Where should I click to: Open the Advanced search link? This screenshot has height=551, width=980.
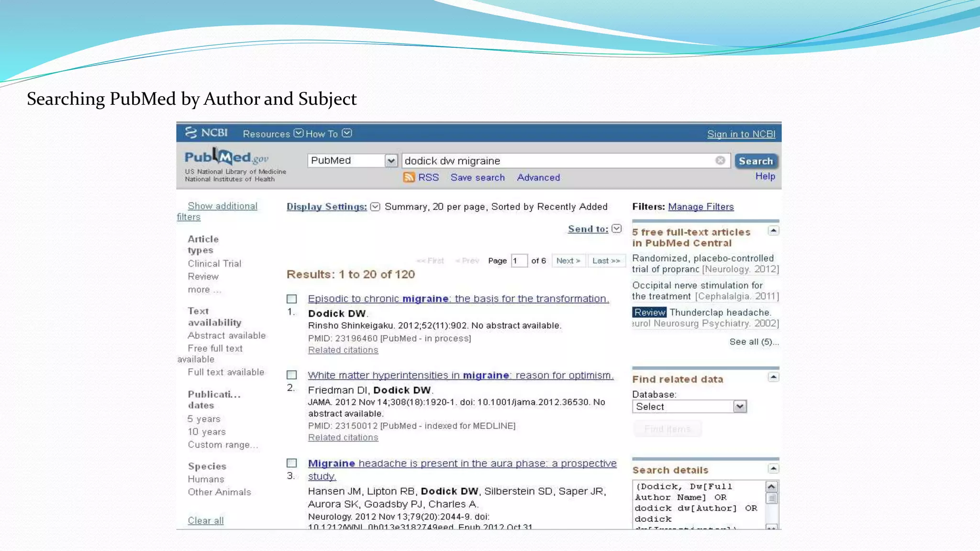pos(538,177)
